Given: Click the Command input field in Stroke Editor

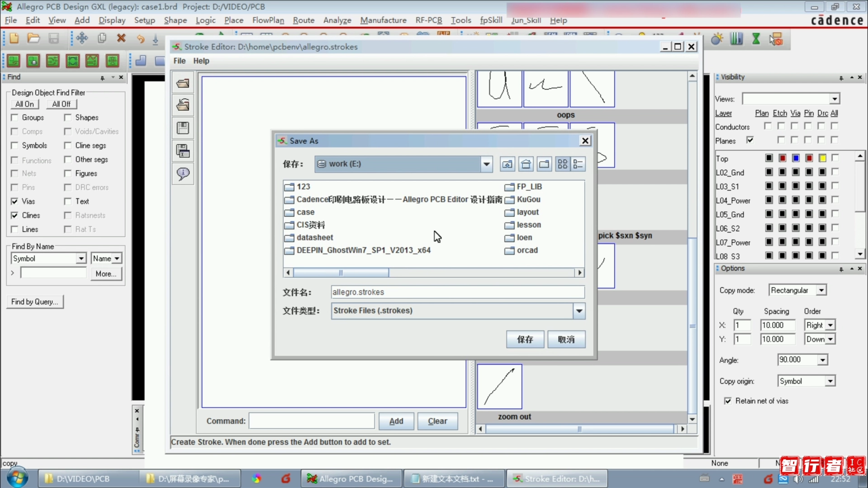Looking at the screenshot, I should click(x=312, y=421).
